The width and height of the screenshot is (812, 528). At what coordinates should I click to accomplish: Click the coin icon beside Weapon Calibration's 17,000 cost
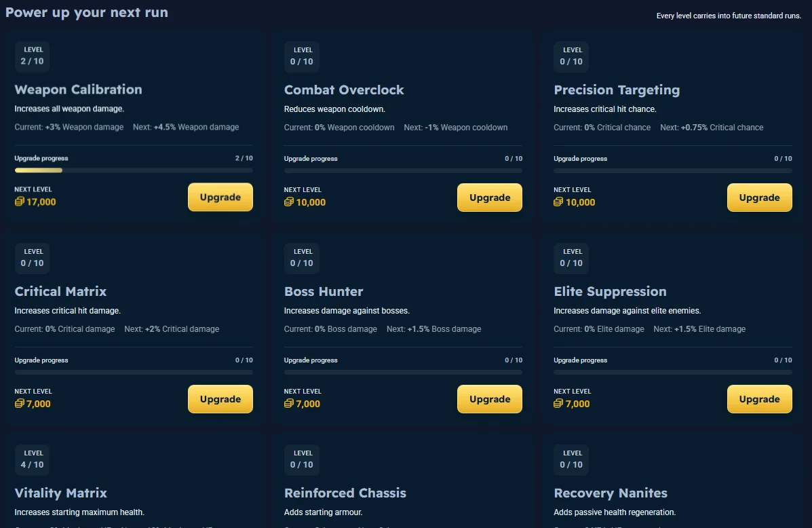[20, 202]
